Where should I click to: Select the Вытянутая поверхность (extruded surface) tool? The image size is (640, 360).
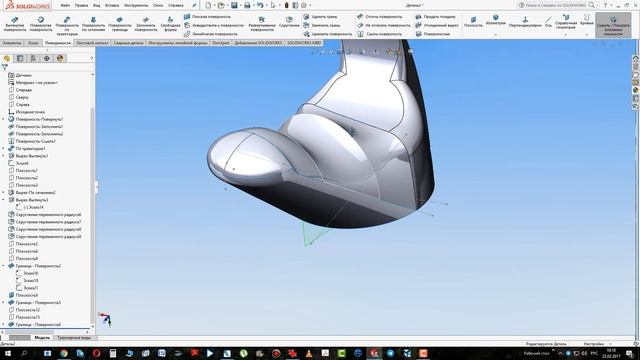pyautogui.click(x=15, y=24)
